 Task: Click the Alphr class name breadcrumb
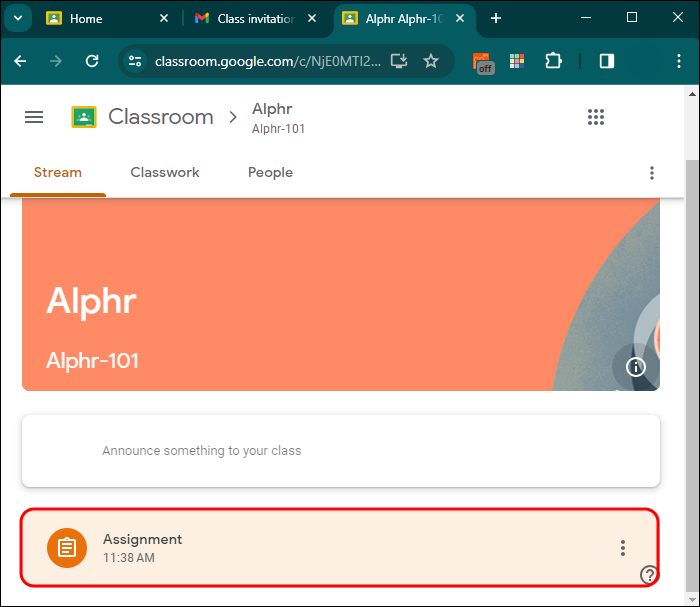click(272, 109)
